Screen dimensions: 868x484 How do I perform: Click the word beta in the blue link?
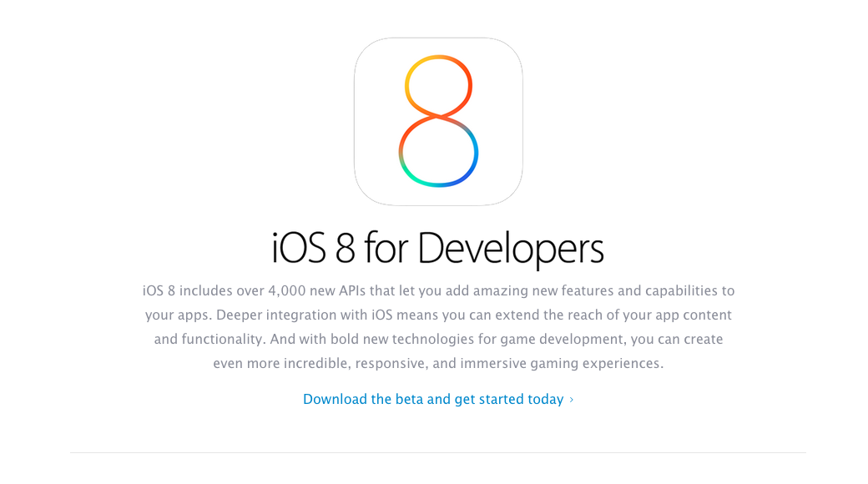coord(409,399)
